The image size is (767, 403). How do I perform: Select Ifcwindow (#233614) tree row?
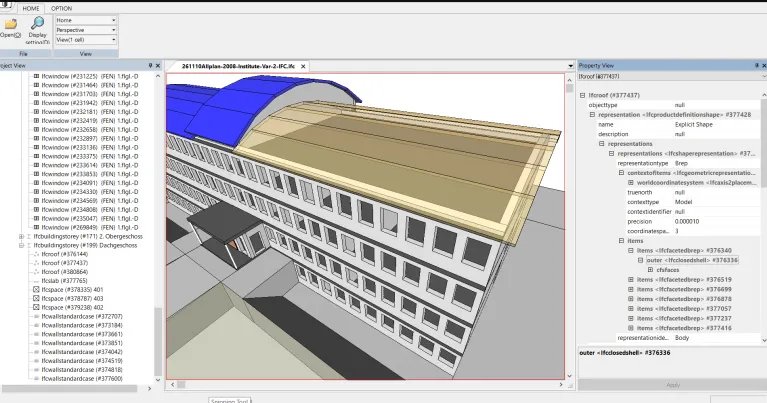pyautogui.click(x=90, y=165)
